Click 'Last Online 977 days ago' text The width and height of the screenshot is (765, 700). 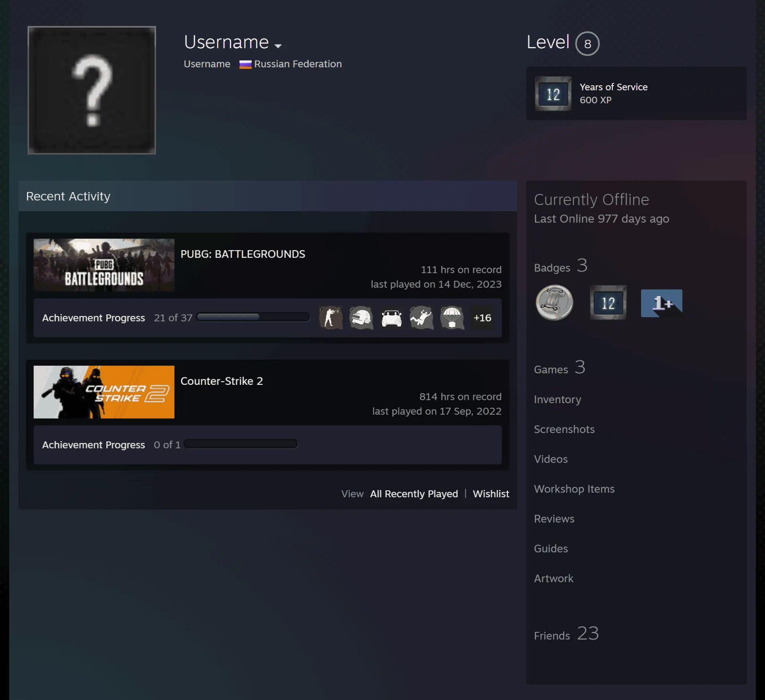(601, 219)
